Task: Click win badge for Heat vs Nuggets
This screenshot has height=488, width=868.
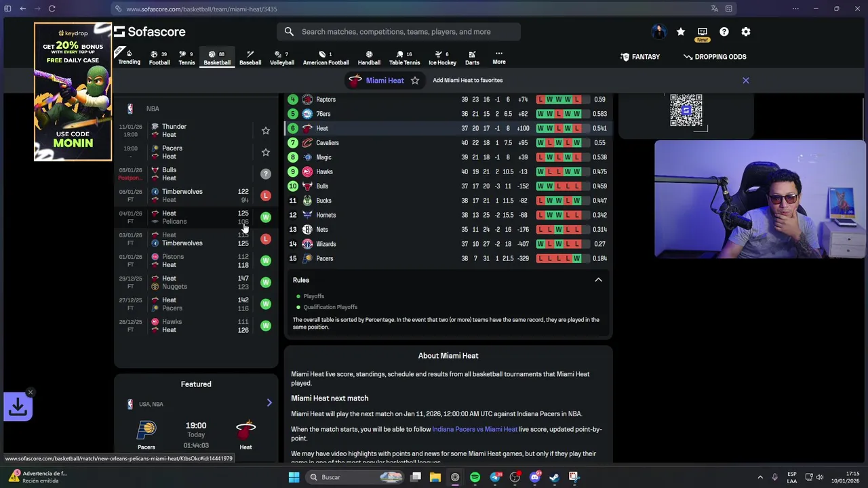Action: pos(266,282)
